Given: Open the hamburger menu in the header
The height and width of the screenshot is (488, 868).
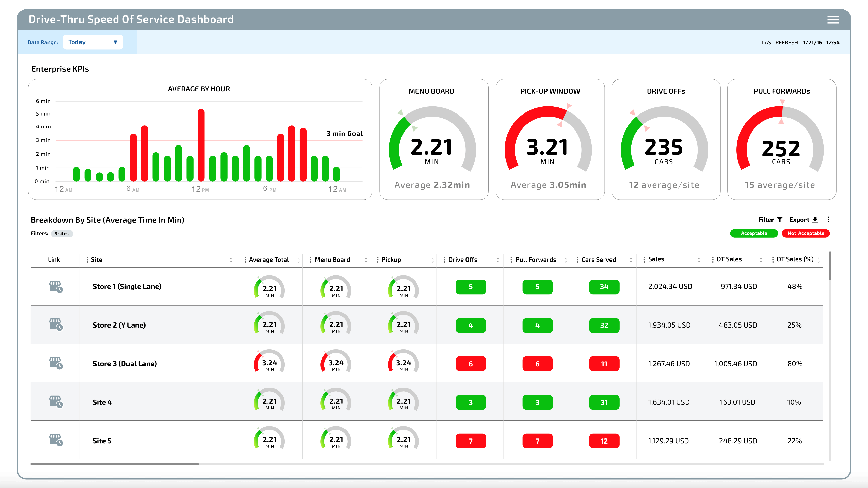Looking at the screenshot, I should click(x=833, y=20).
